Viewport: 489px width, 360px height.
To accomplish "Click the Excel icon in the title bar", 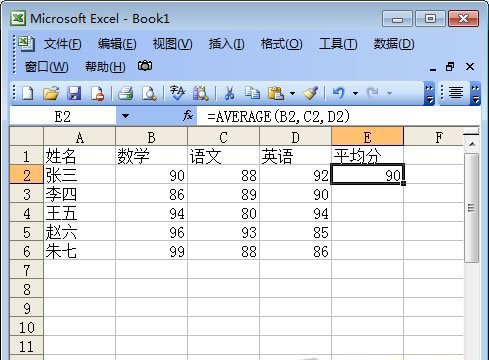I will click(x=18, y=18).
